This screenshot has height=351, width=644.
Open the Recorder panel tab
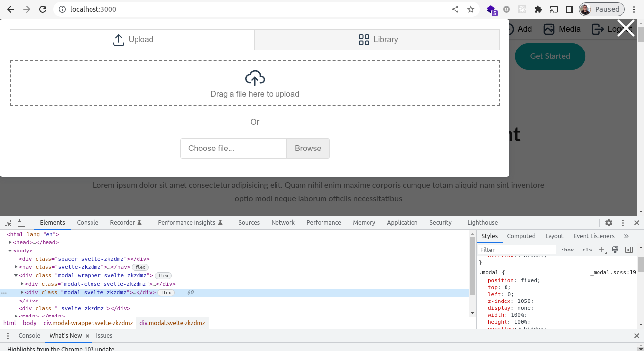coord(126,223)
